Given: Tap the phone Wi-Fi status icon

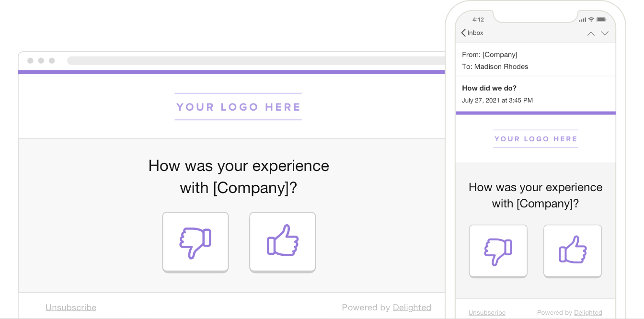Looking at the screenshot, I should pos(591,20).
